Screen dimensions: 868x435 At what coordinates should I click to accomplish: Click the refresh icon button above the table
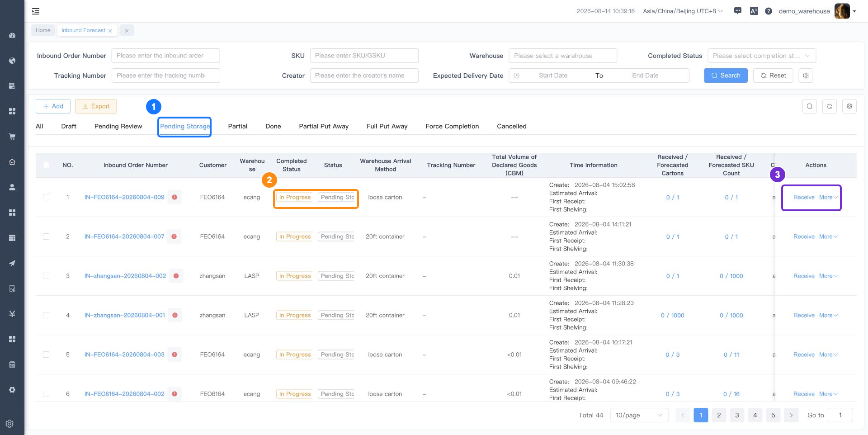830,106
